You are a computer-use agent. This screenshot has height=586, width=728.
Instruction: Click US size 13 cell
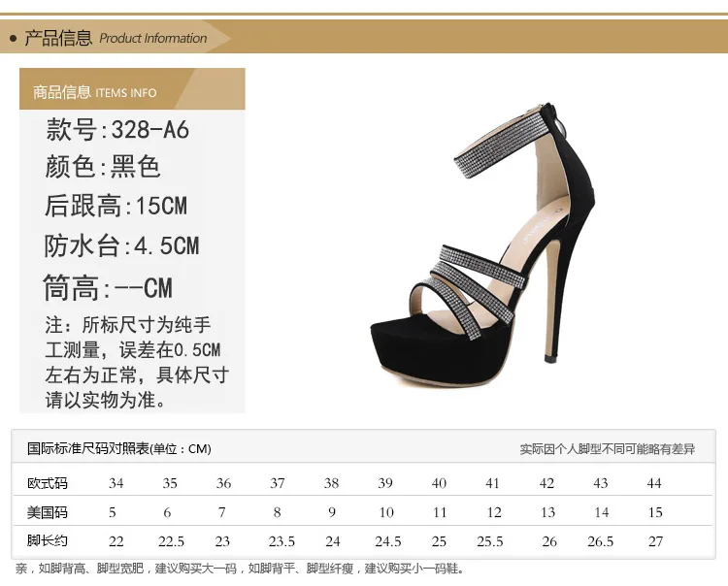coord(547,512)
